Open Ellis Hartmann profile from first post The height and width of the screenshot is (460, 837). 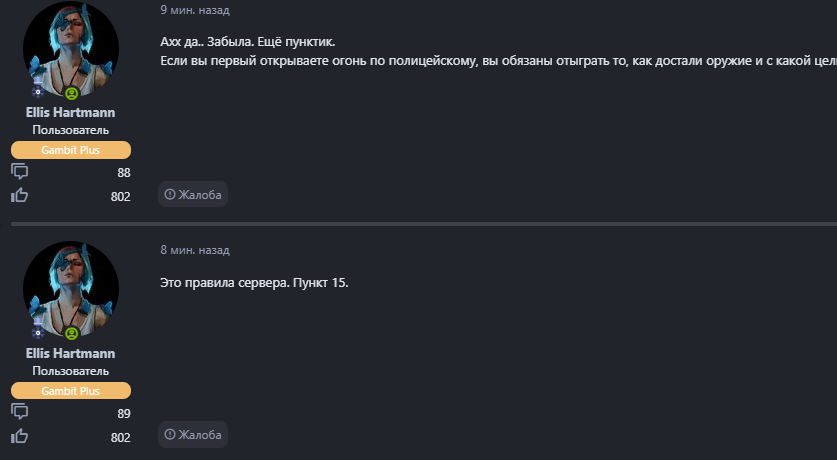pos(71,113)
